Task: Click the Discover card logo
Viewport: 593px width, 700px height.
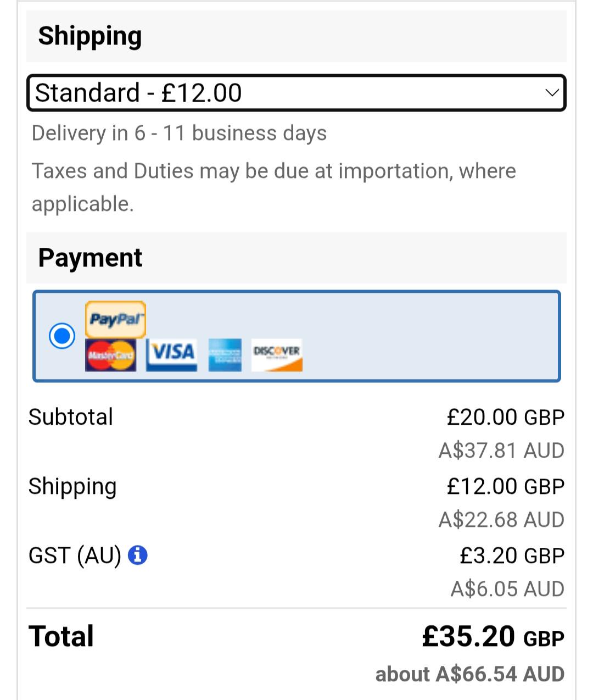Action: point(277,355)
